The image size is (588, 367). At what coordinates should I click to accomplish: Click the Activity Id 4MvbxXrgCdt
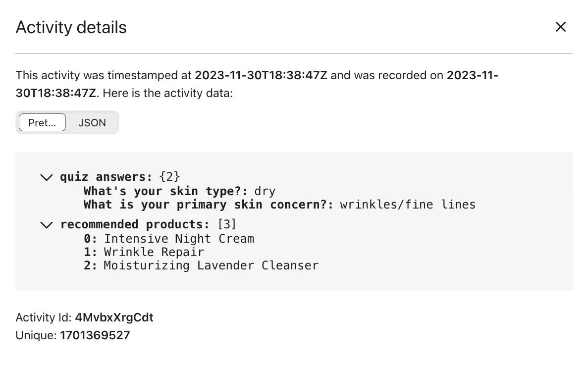coord(114,317)
